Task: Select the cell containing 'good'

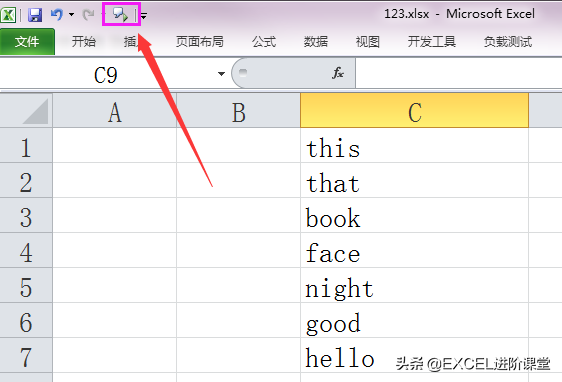Action: [415, 320]
